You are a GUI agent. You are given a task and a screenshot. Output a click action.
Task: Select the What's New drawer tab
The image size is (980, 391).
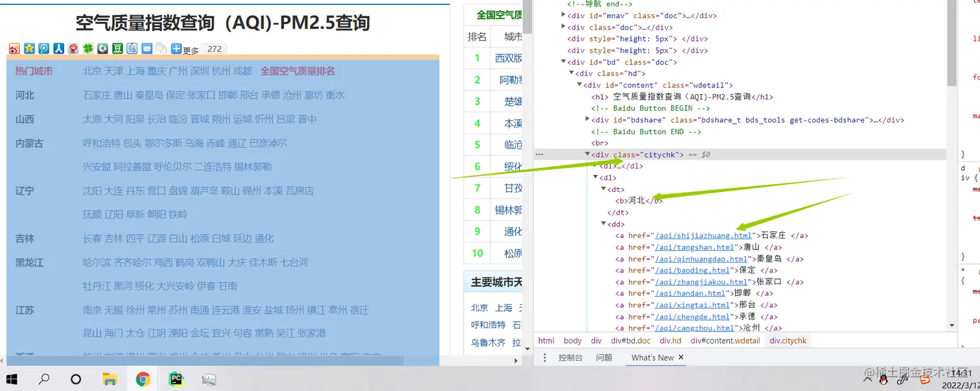(x=652, y=358)
